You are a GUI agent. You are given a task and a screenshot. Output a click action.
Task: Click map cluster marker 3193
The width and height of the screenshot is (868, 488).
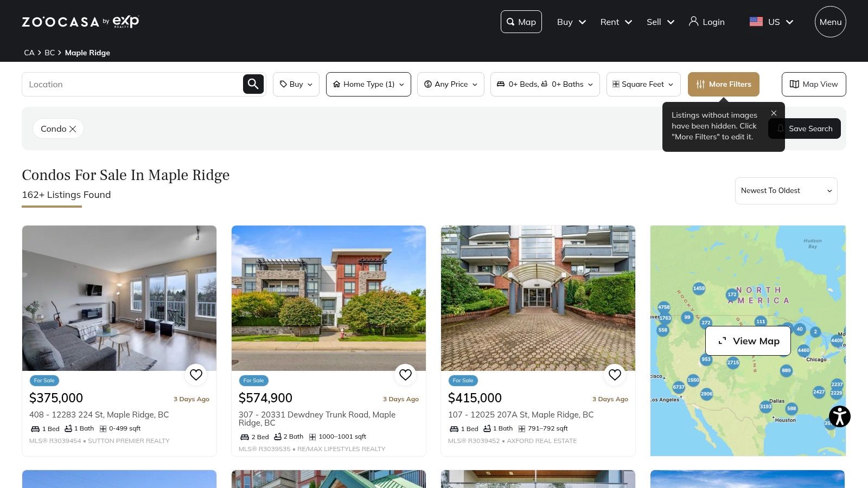click(765, 407)
